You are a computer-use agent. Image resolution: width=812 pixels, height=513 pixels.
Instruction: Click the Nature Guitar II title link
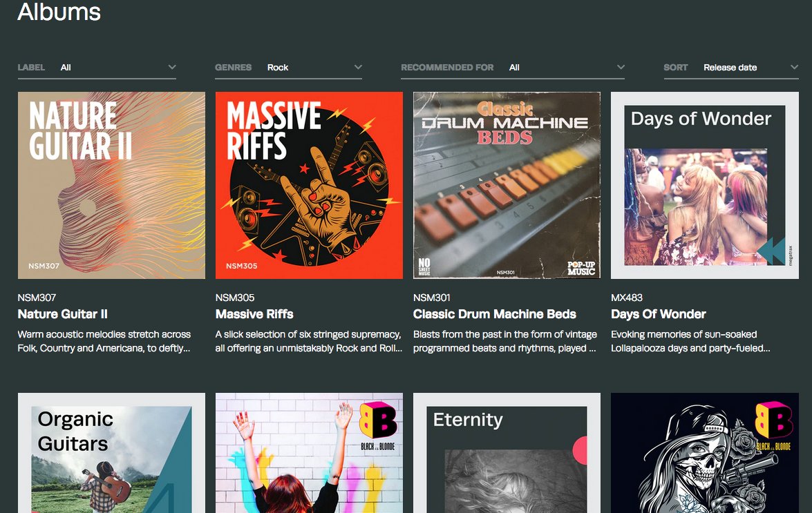click(x=63, y=314)
